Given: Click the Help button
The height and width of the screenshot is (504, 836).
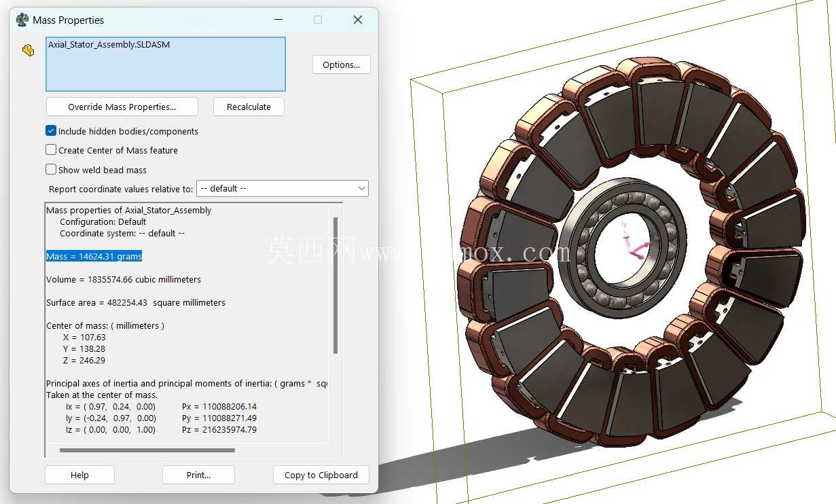Looking at the screenshot, I should click(79, 475).
